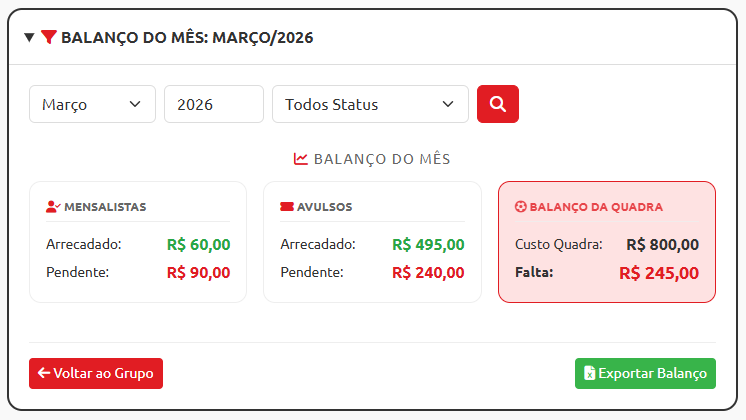Viewport: 746px width, 420px height.
Task: Click the left arrow icon on Voltar button
Action: tap(44, 373)
